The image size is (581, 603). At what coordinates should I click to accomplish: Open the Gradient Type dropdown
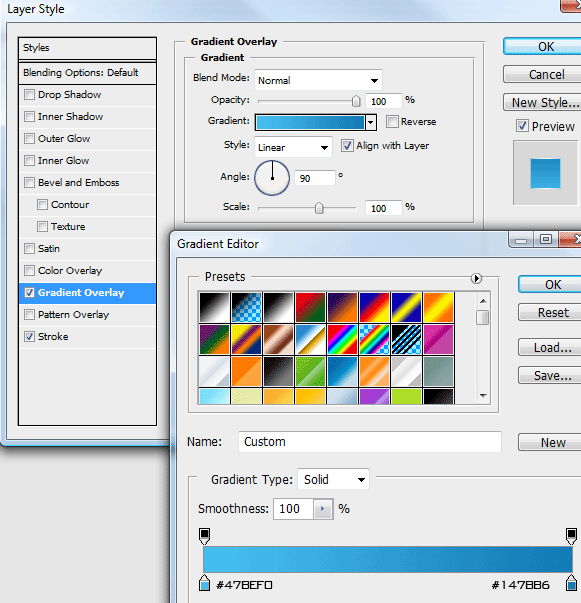point(333,479)
